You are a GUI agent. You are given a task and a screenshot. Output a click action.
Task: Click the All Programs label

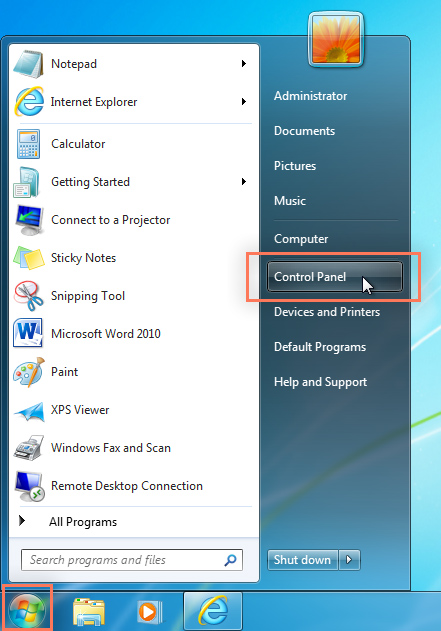(x=83, y=522)
